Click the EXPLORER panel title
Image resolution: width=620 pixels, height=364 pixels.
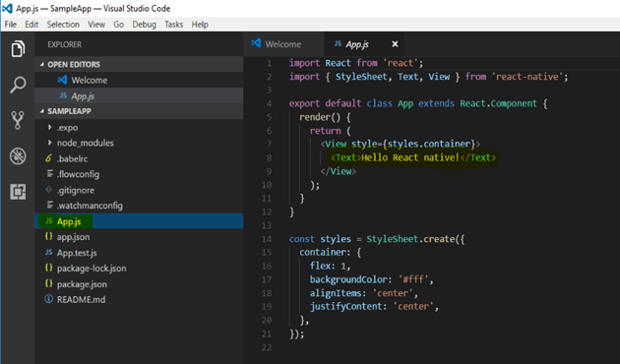click(x=64, y=44)
